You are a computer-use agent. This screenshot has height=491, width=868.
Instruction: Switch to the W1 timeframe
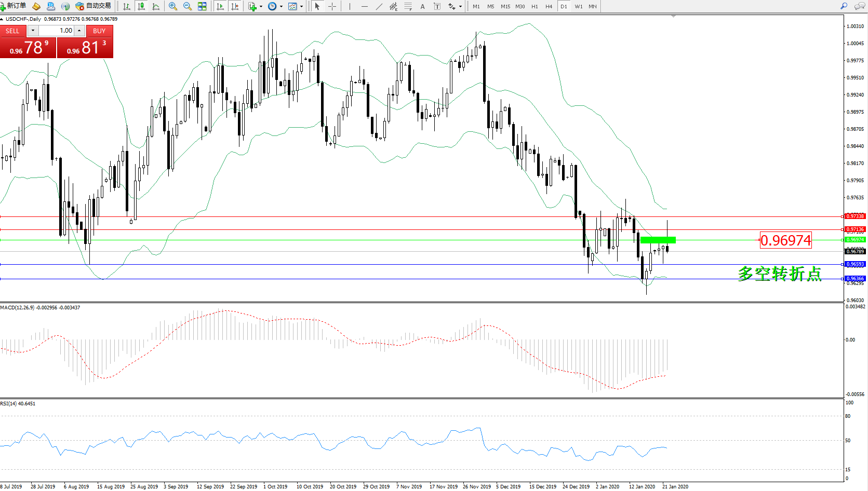(579, 6)
